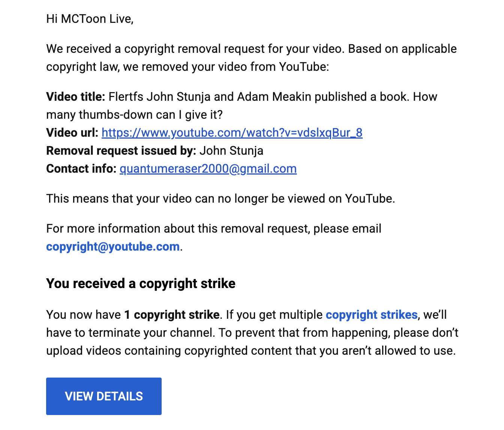Screen dimensions: 504x430
Task: Click the 'upload videos containing copyrighted content' line
Action: click(251, 351)
